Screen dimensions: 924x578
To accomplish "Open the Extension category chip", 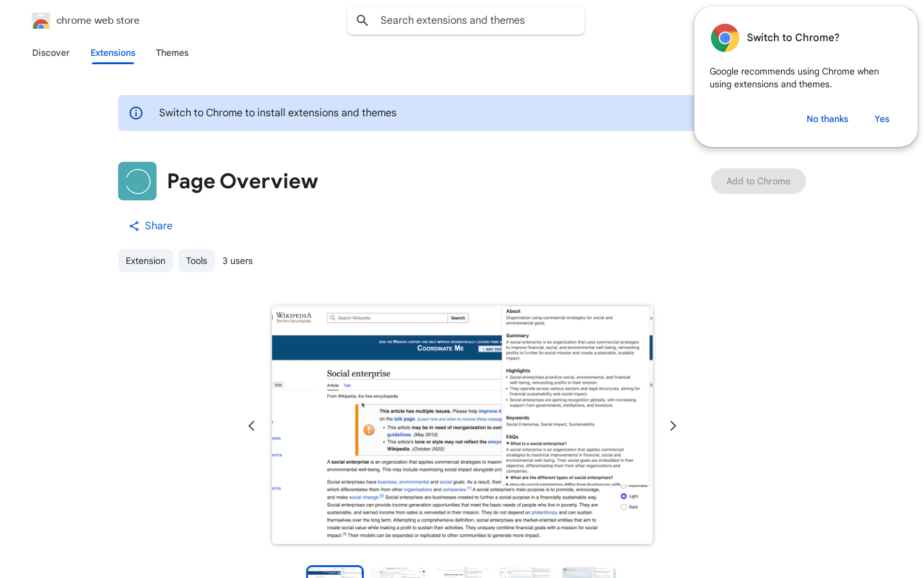I will pos(146,261).
